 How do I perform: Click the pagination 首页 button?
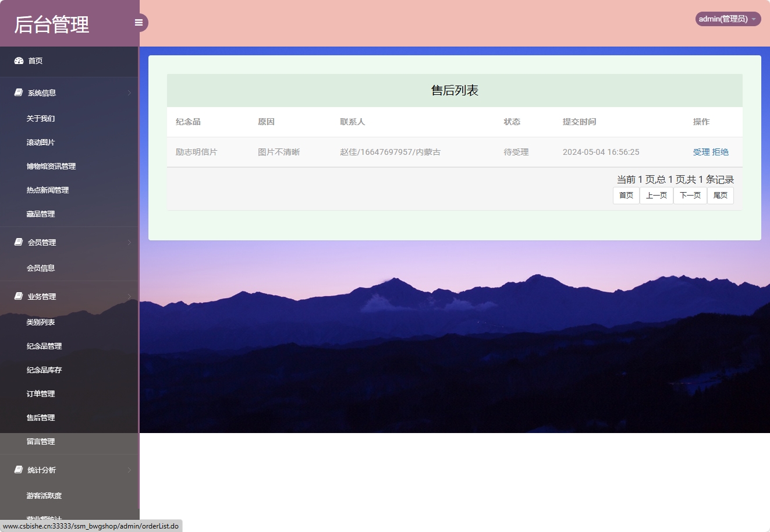pos(626,196)
